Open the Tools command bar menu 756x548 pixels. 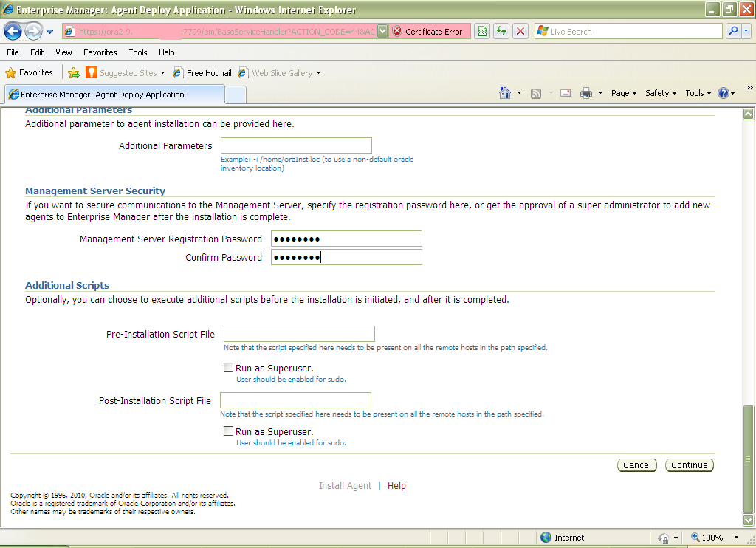(x=698, y=93)
